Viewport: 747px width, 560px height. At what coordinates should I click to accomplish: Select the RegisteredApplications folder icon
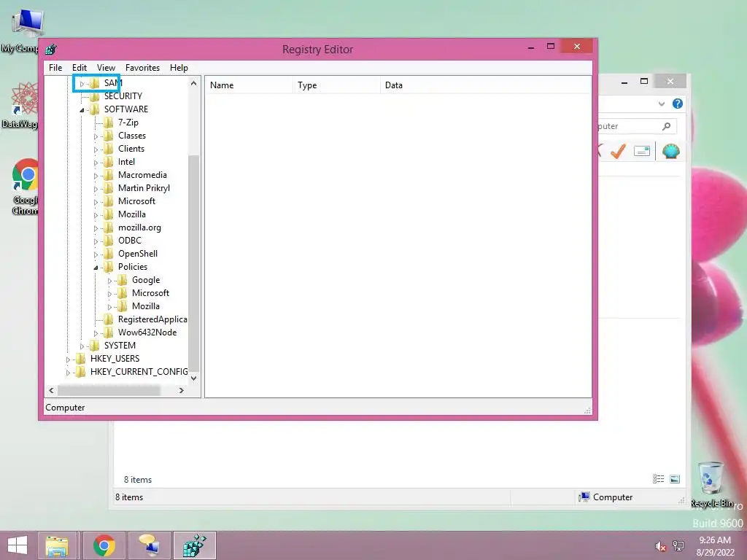tap(109, 319)
